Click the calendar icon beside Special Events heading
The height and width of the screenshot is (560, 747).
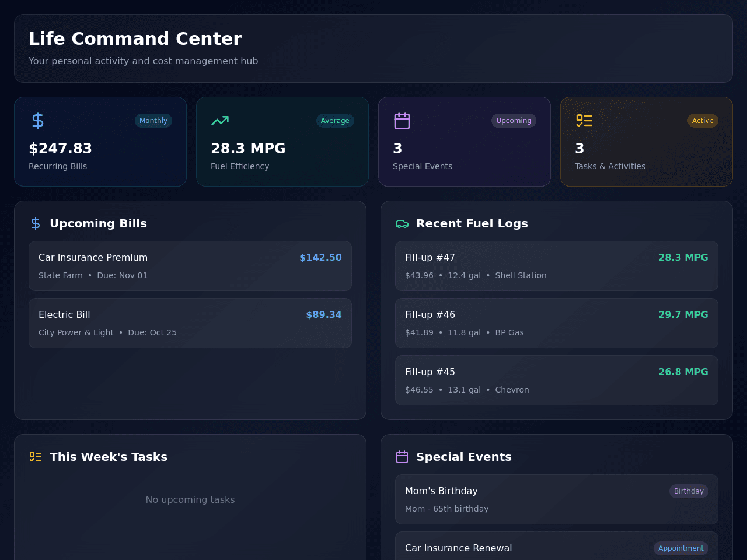click(402, 457)
